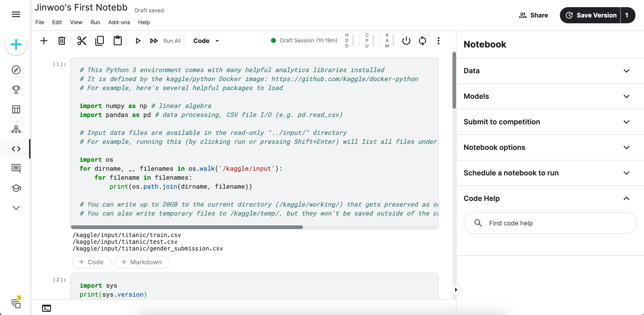Expand the Data section
The image size is (644, 315).
click(550, 71)
